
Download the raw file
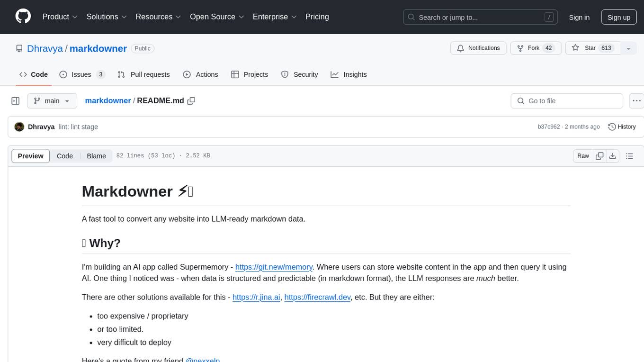613,156
